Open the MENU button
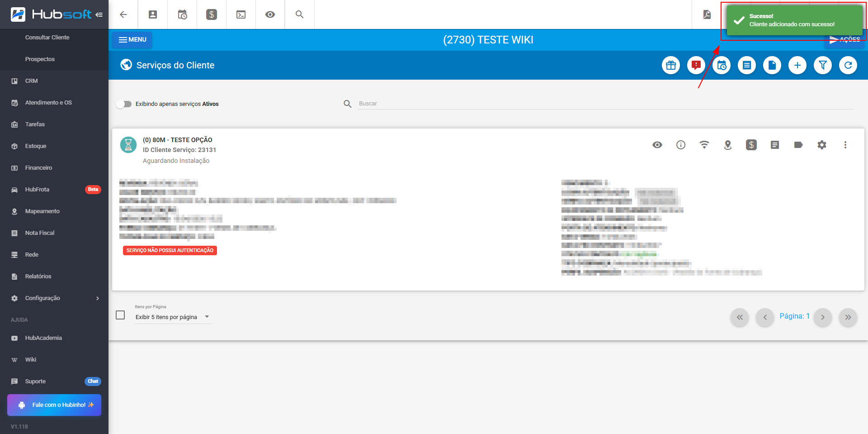868x434 pixels. pyautogui.click(x=132, y=40)
